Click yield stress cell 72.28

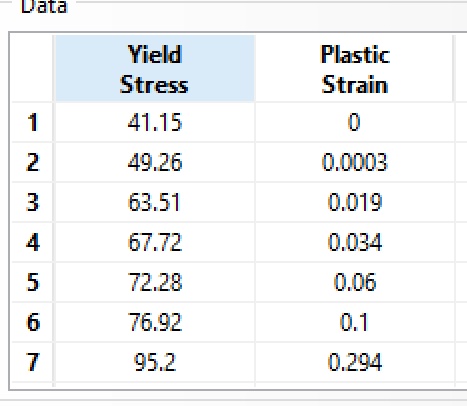tap(155, 282)
